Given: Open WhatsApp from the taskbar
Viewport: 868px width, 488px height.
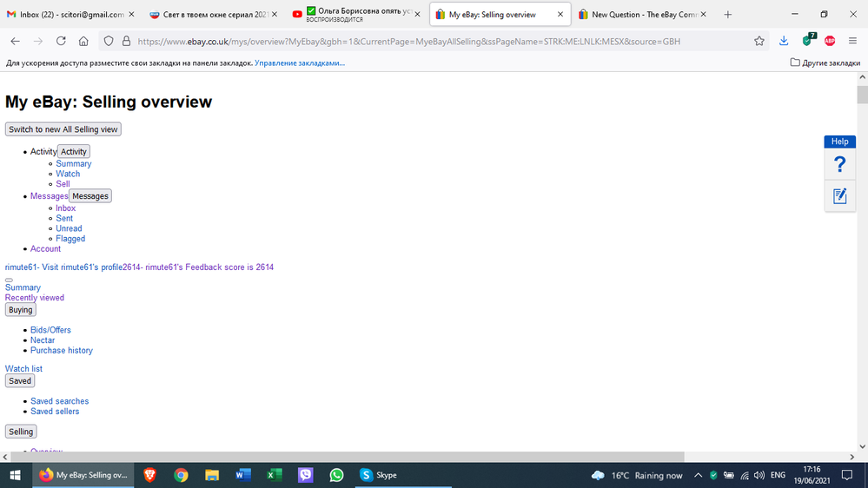Looking at the screenshot, I should click(336, 475).
